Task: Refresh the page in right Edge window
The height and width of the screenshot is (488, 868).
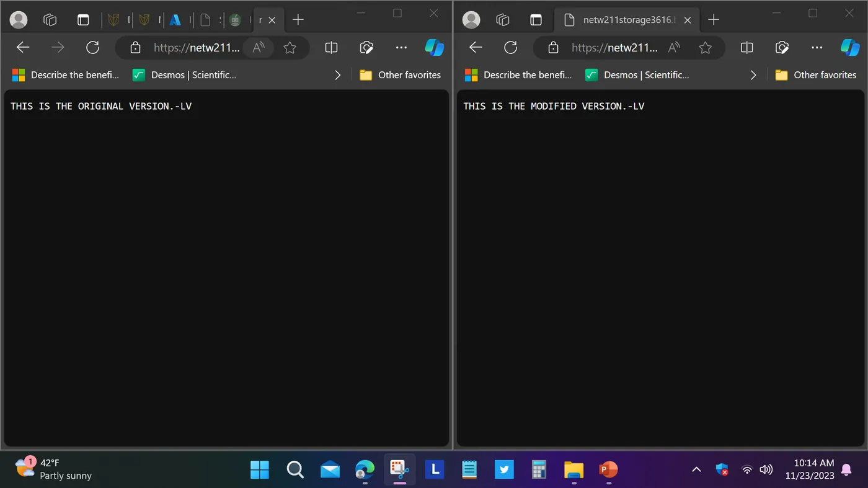Action: (510, 47)
